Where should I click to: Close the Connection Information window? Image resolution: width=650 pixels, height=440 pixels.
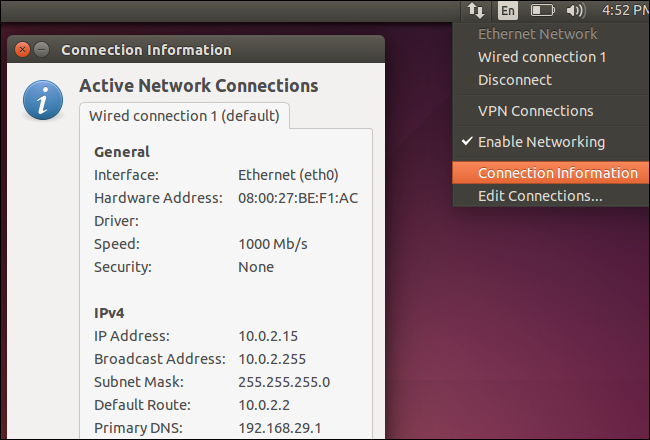point(22,50)
